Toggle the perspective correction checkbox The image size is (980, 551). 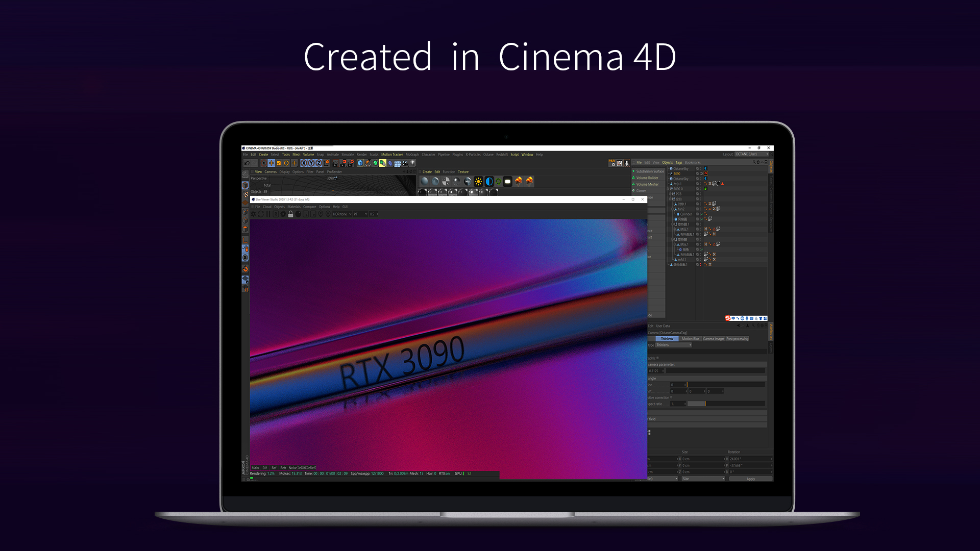point(671,397)
